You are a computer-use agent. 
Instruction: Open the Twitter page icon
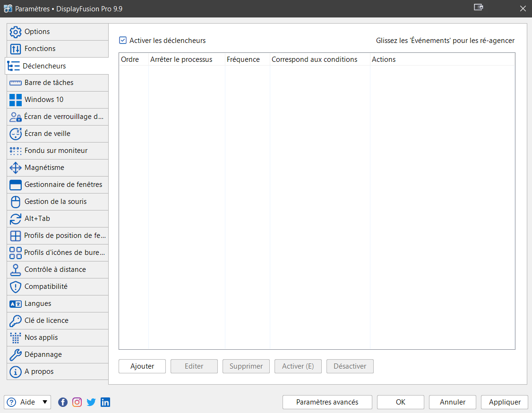[91, 402]
